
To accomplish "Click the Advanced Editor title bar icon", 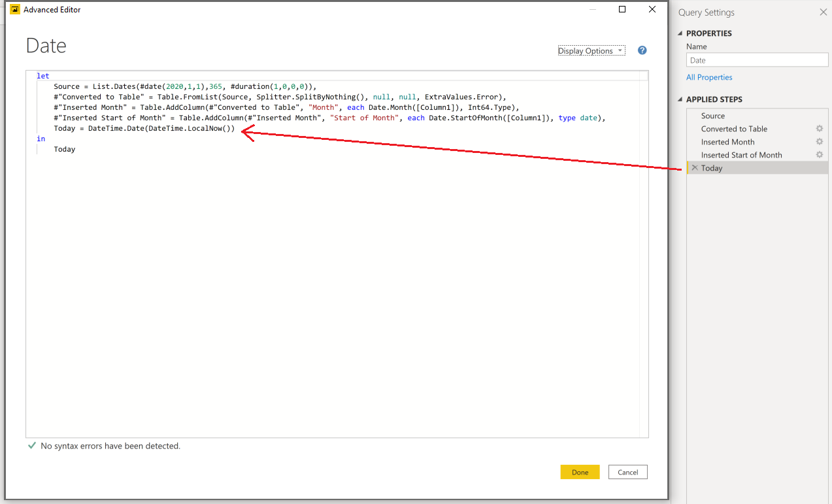I will tap(15, 10).
